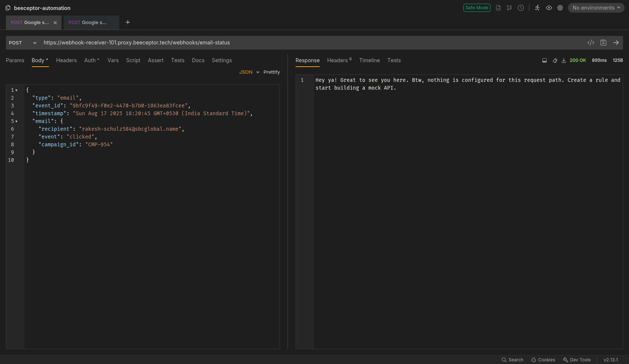Open the POST method dropdown
Screen dimensions: 629x364
coord(23,43)
